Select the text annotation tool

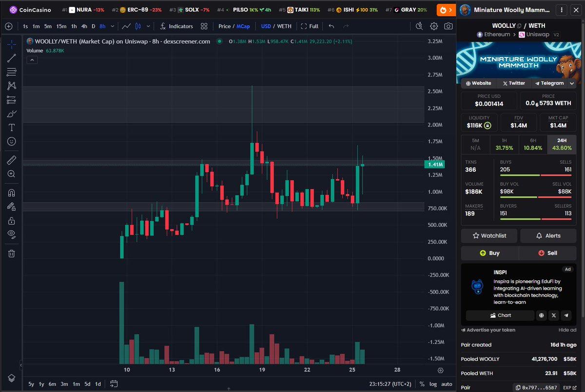pos(12,128)
